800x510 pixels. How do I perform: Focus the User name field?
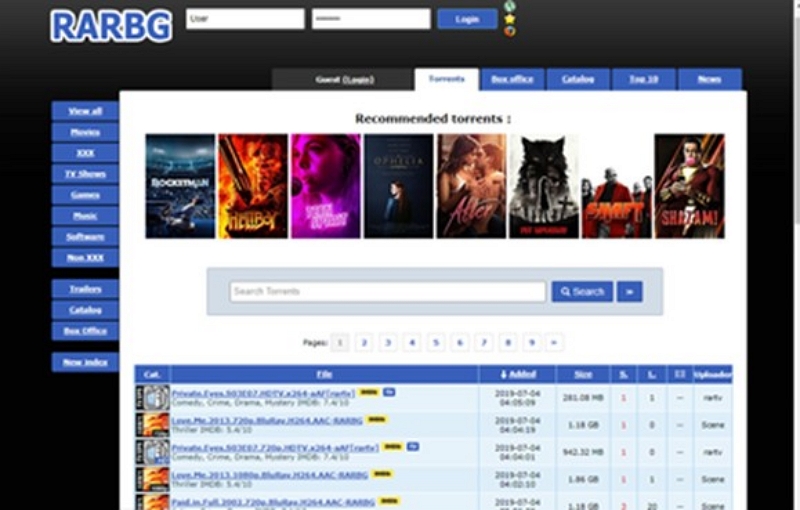[245, 19]
